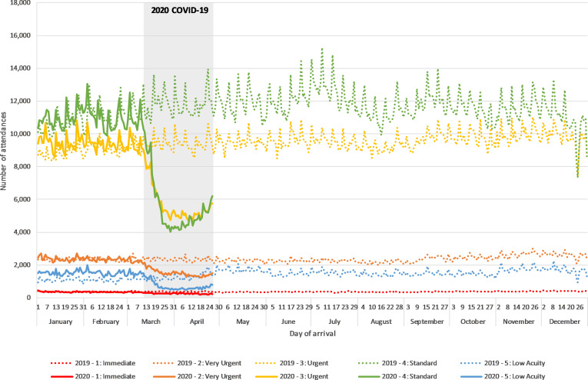
Task: Select legend entry '2020 - 5: Low Acuity'
Action: (x=503, y=376)
